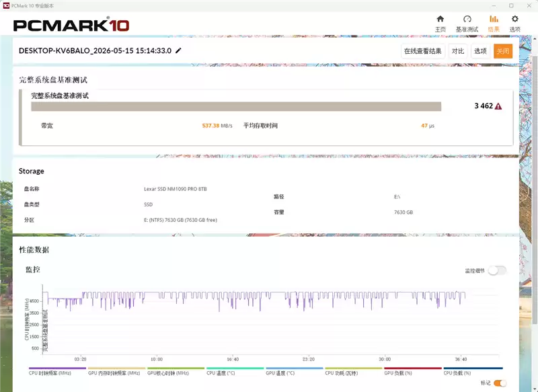Click the warning triangle next to score 3 462
The height and width of the screenshot is (392, 538).
pyautogui.click(x=498, y=106)
